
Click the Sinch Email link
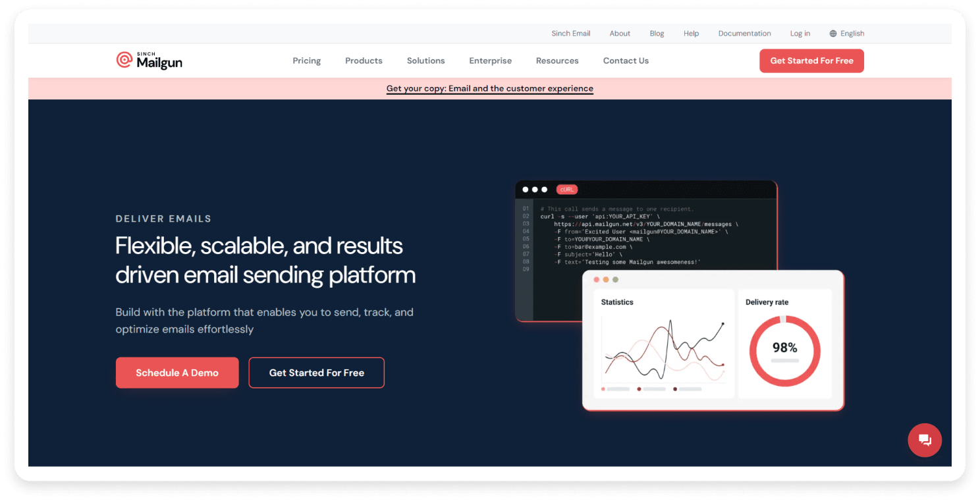click(571, 34)
